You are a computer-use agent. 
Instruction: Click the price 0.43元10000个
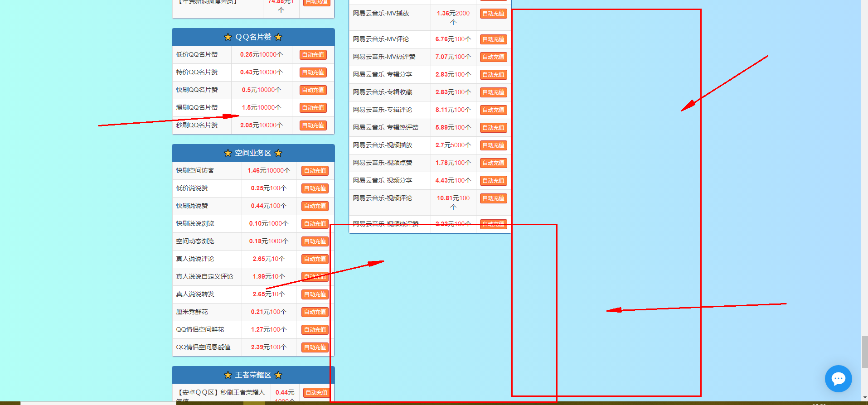coord(262,72)
